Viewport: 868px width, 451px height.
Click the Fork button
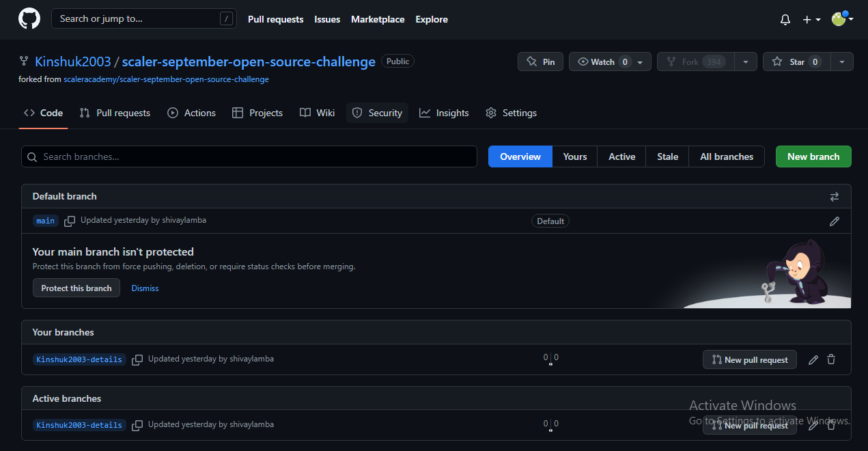pos(695,61)
